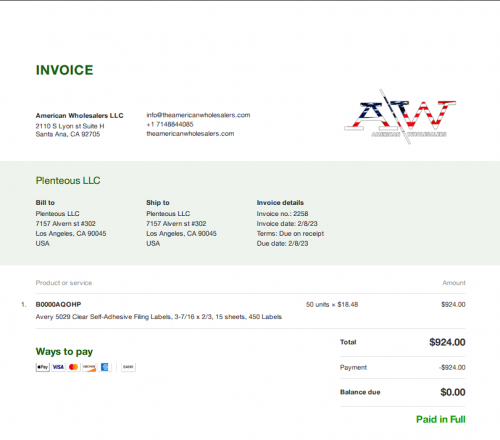Click the bold Total value $924.00
The height and width of the screenshot is (440, 500).
tap(447, 342)
